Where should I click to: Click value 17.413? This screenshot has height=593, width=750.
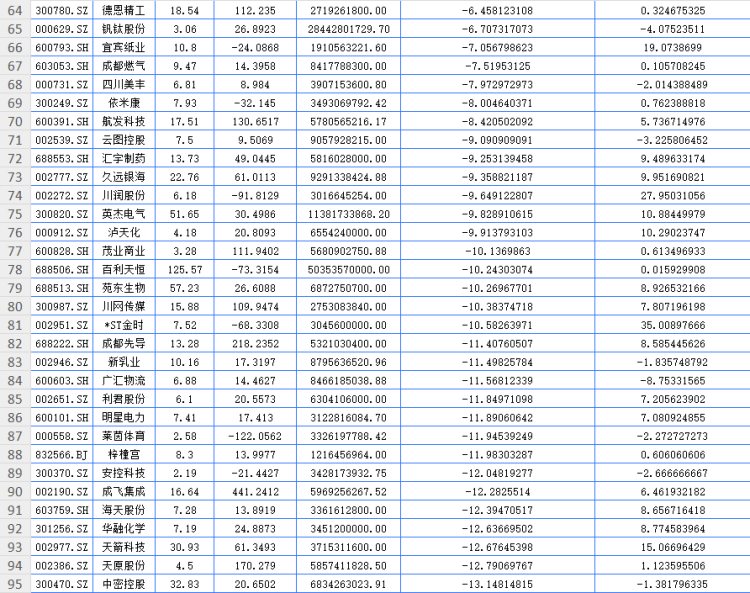(x=255, y=417)
